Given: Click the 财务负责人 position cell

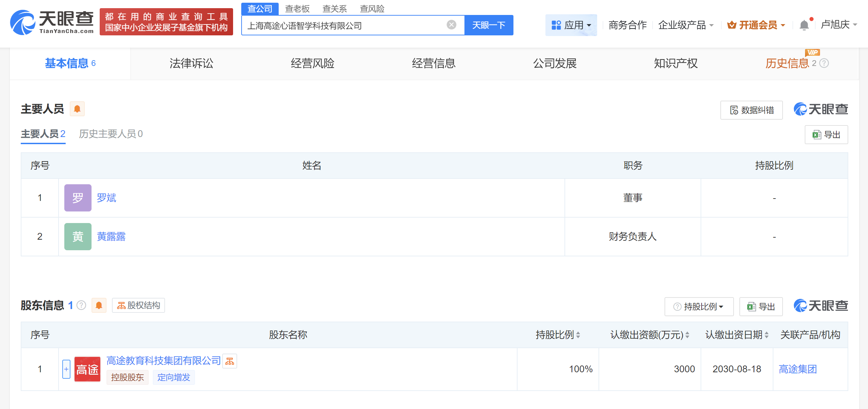Looking at the screenshot, I should tap(633, 237).
